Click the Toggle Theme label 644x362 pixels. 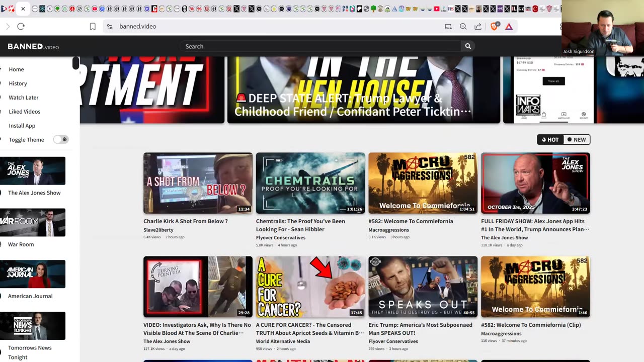tap(26, 140)
